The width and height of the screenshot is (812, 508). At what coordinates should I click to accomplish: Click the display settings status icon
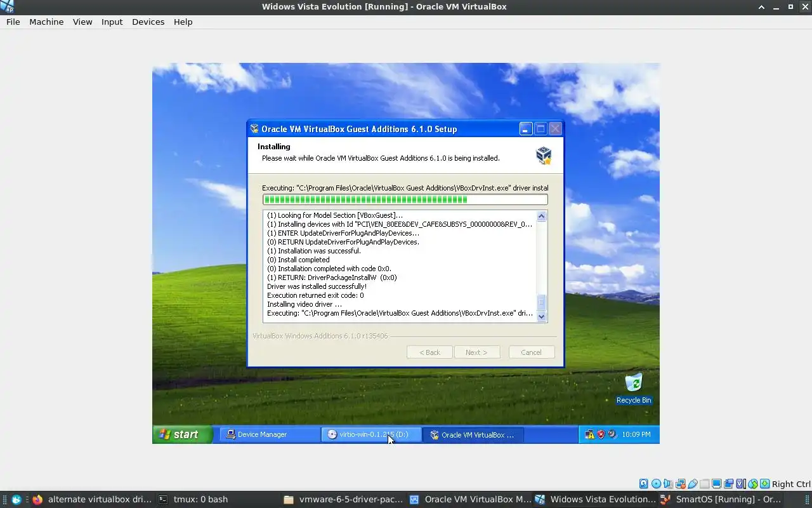pyautogui.click(x=716, y=484)
